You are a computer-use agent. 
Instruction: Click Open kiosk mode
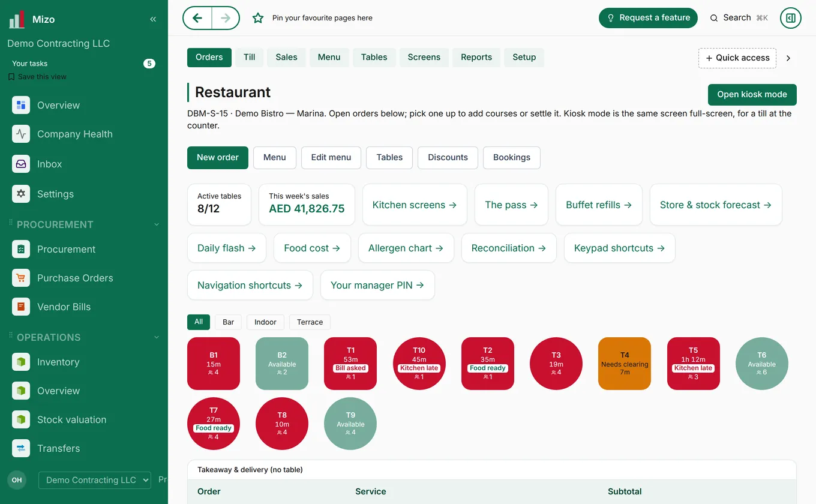[752, 94]
